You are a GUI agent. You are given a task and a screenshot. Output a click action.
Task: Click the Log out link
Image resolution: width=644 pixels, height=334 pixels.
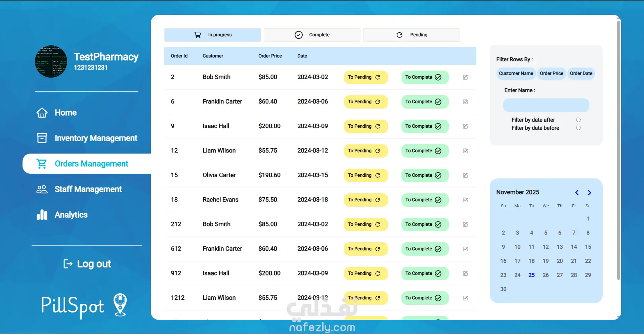(x=87, y=264)
